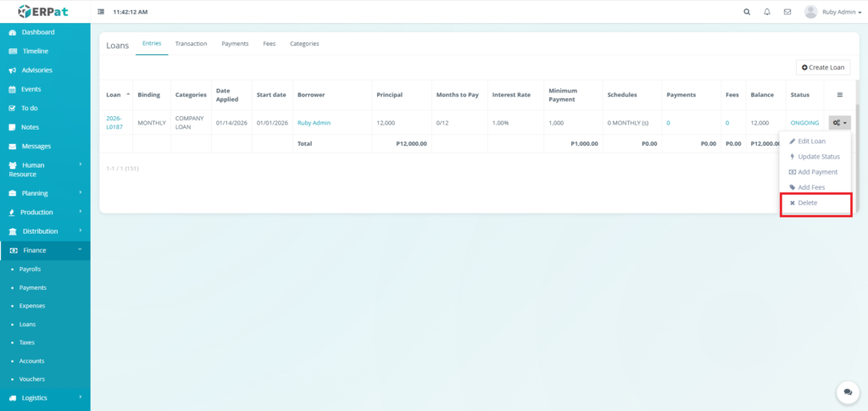The image size is (868, 411).
Task: Expand the Human Resource sidebar menu
Action: point(45,169)
